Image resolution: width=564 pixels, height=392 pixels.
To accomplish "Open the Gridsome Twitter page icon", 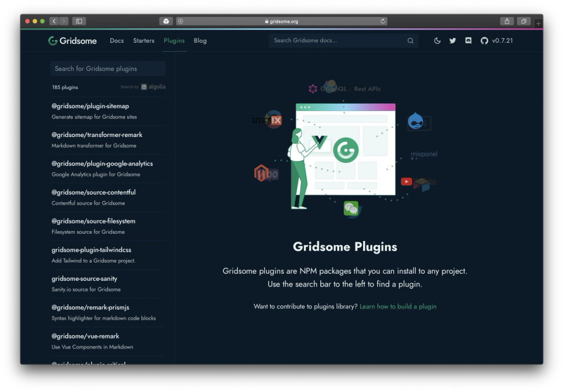I will point(452,41).
